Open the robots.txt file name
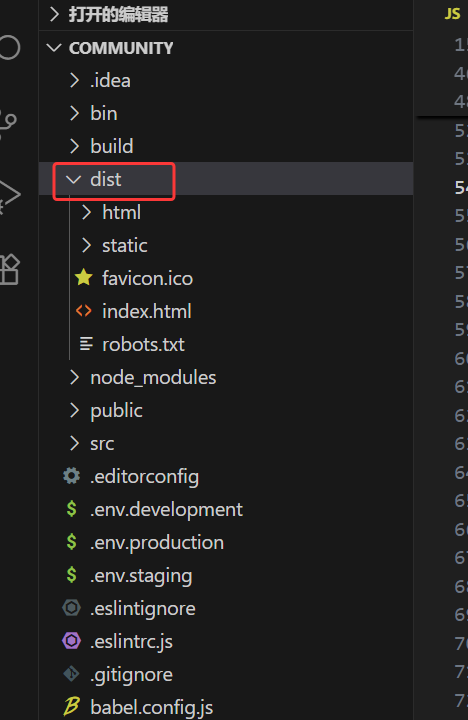 [143, 344]
